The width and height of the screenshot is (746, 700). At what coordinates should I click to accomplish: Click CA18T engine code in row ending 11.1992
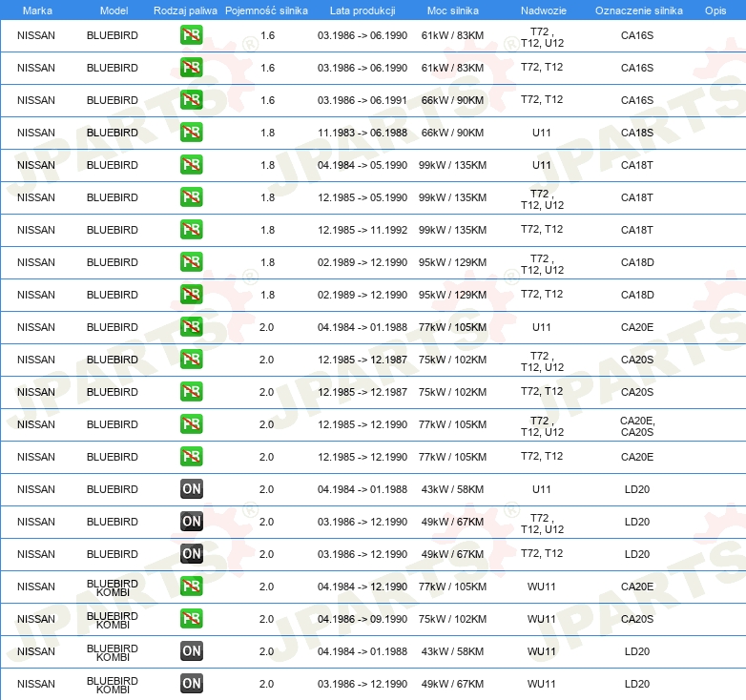637,230
